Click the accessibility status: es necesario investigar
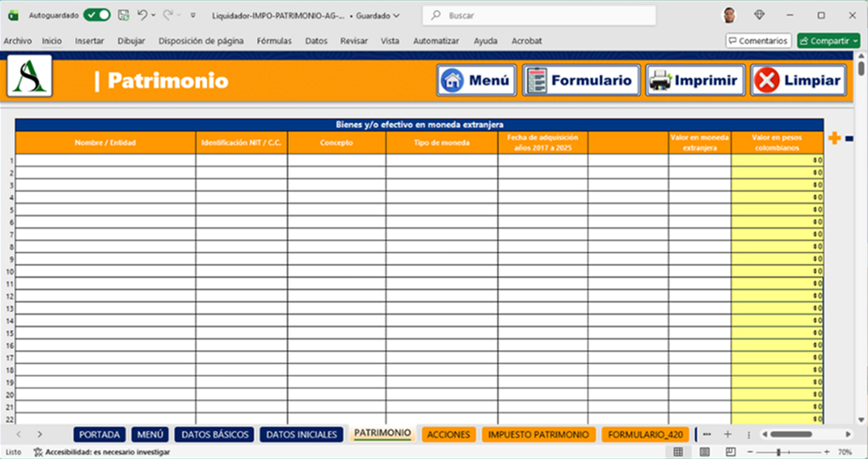 pos(102,452)
